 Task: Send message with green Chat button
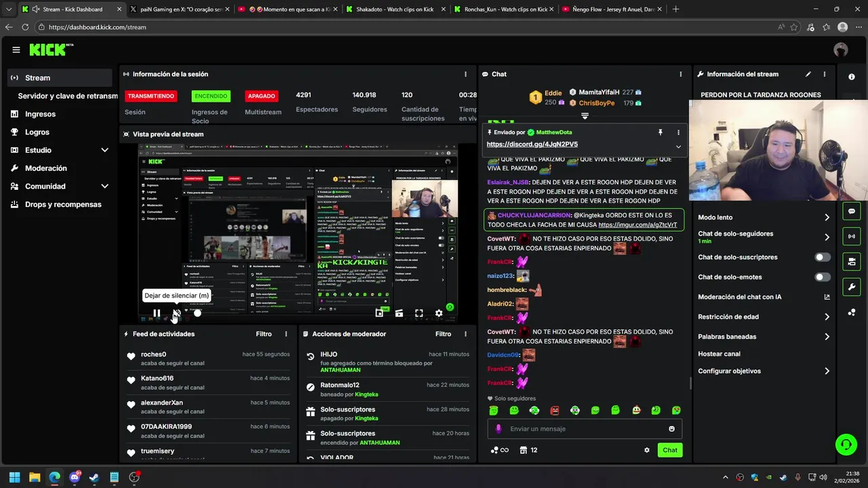tap(670, 450)
